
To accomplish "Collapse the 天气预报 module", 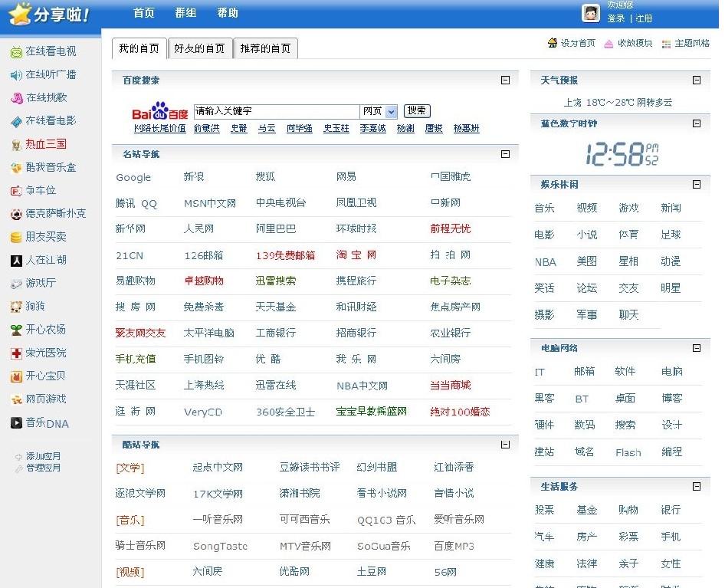I will click(x=697, y=80).
